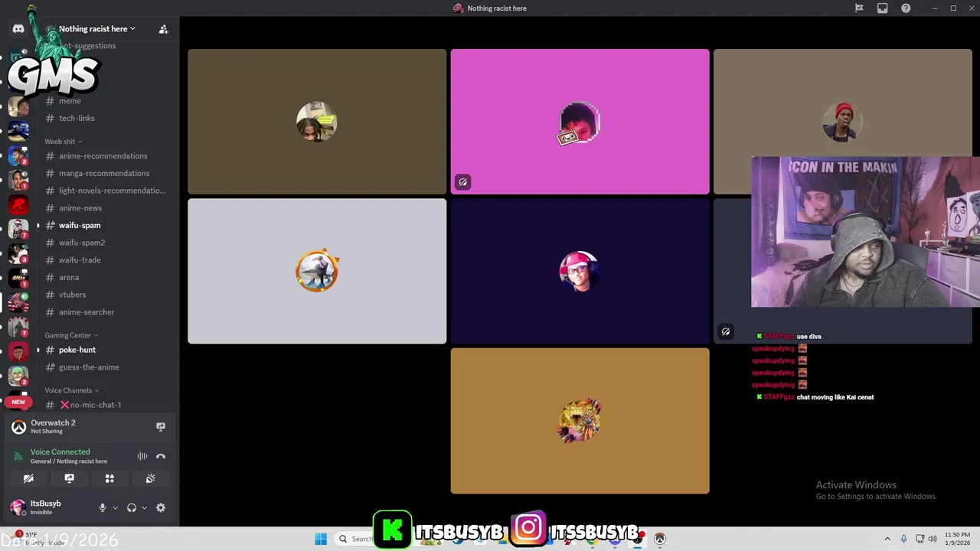Open microphone input options dropdown arrow
Image resolution: width=980 pixels, height=551 pixels.
point(115,508)
